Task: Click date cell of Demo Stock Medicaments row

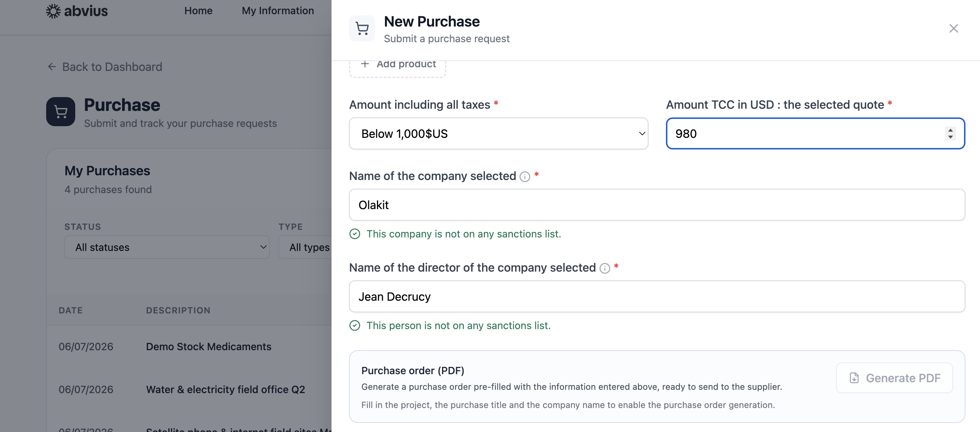Action: 86,346
